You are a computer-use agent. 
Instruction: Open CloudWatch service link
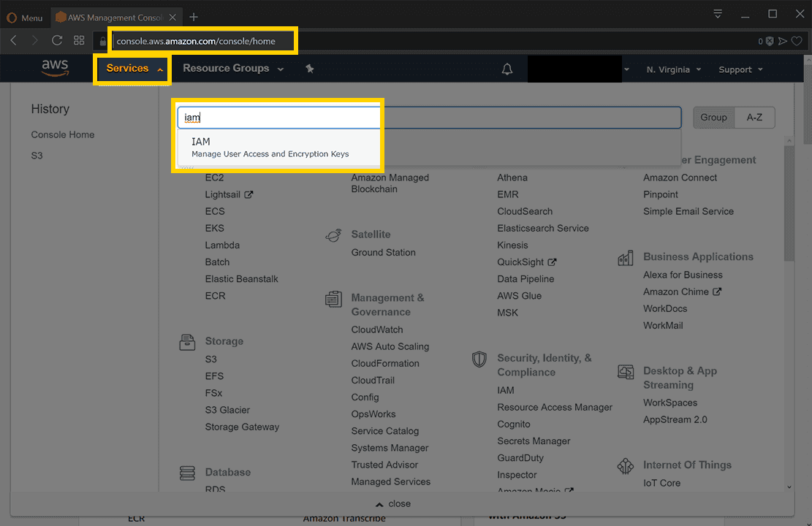(376, 329)
